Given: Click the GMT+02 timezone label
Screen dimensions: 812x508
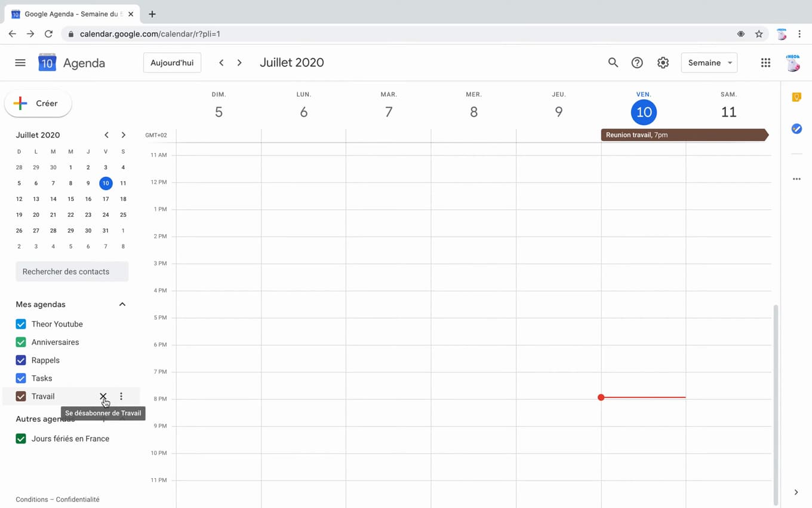Looking at the screenshot, I should (x=156, y=135).
